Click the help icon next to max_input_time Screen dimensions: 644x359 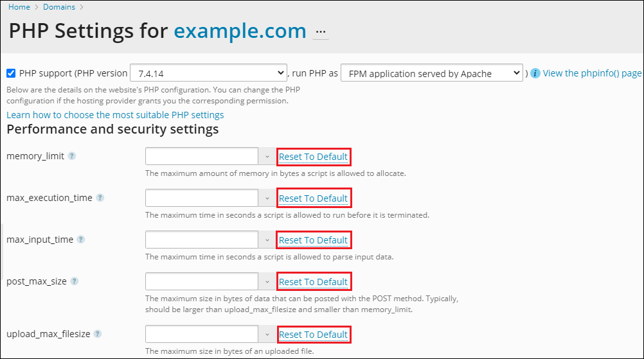click(81, 240)
